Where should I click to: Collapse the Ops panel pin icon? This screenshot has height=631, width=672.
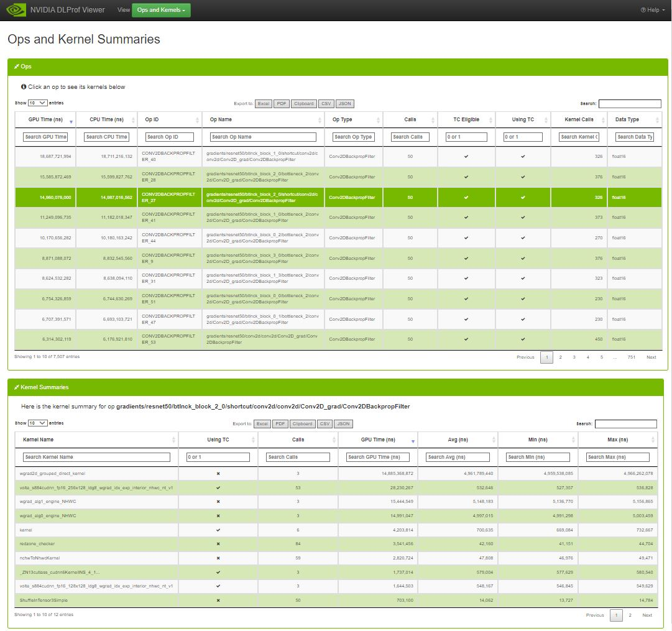coord(17,67)
